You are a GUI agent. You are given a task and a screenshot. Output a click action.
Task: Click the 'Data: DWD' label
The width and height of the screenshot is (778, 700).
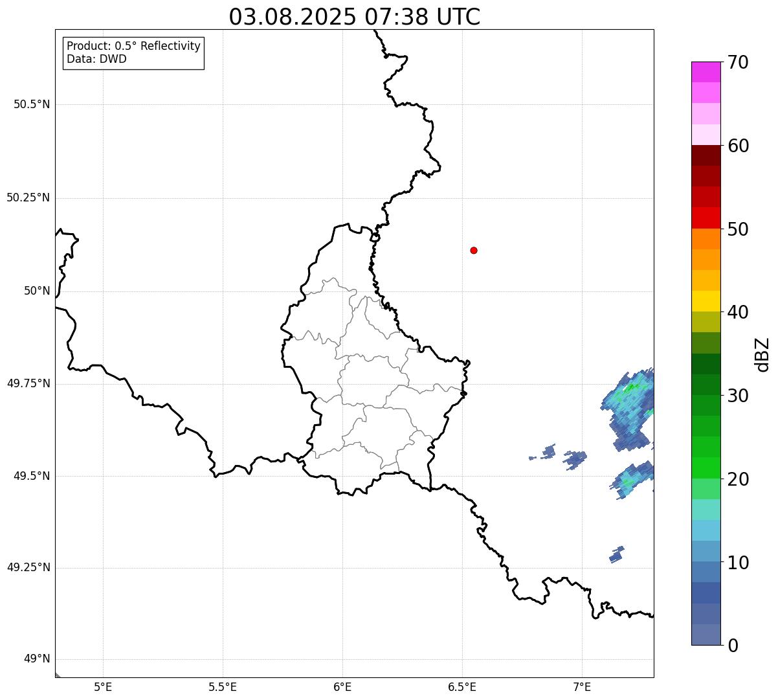point(96,59)
